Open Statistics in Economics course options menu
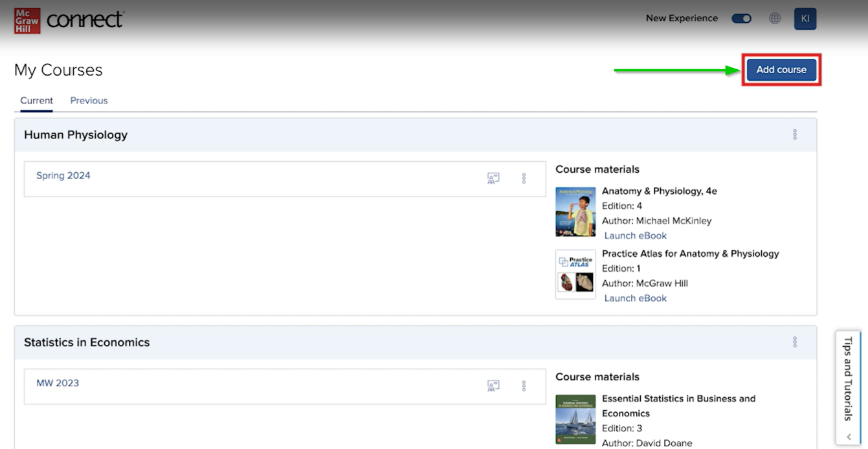This screenshot has width=868, height=449. pyautogui.click(x=794, y=342)
